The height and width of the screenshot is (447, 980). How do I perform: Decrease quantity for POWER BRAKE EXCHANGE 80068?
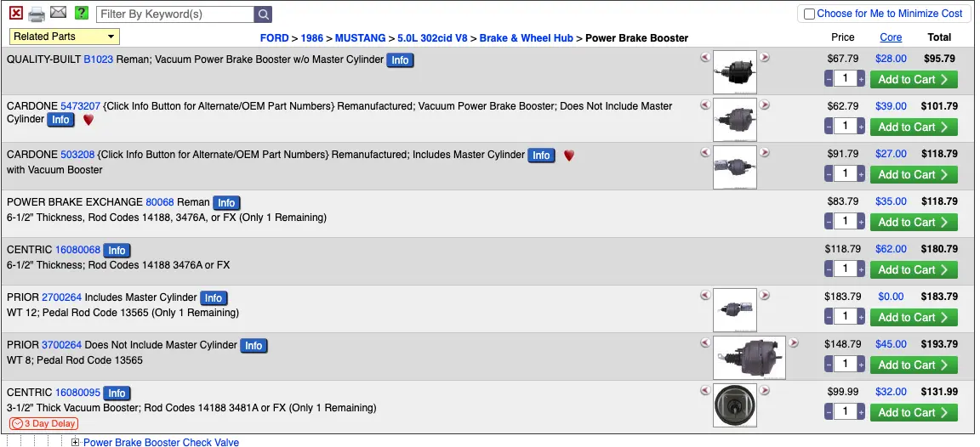click(829, 222)
